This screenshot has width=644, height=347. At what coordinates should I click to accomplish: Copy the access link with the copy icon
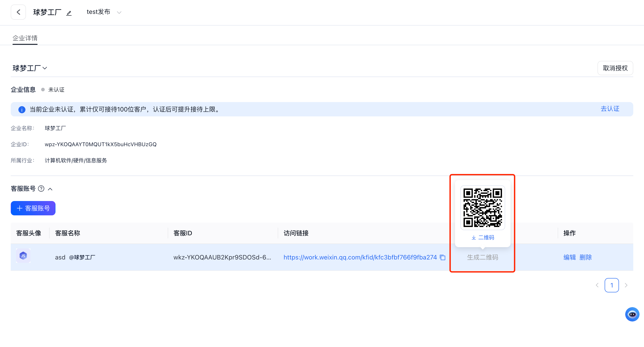coord(443,257)
